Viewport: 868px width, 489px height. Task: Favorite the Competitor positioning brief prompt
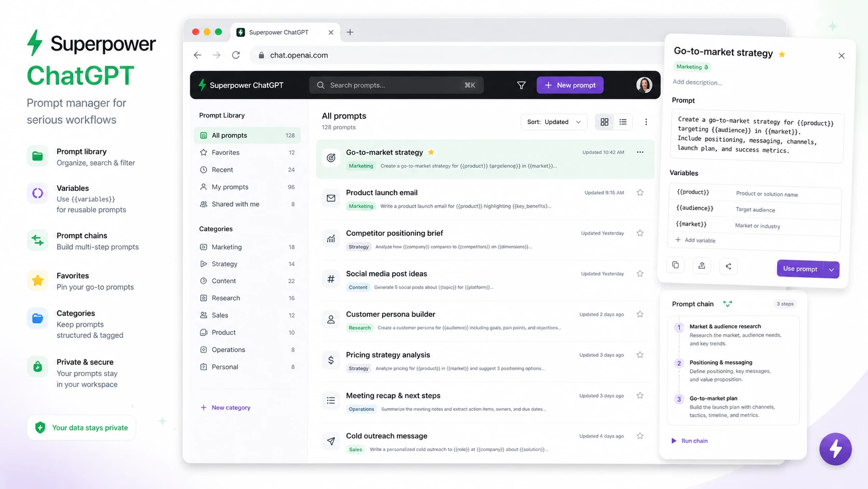point(640,233)
